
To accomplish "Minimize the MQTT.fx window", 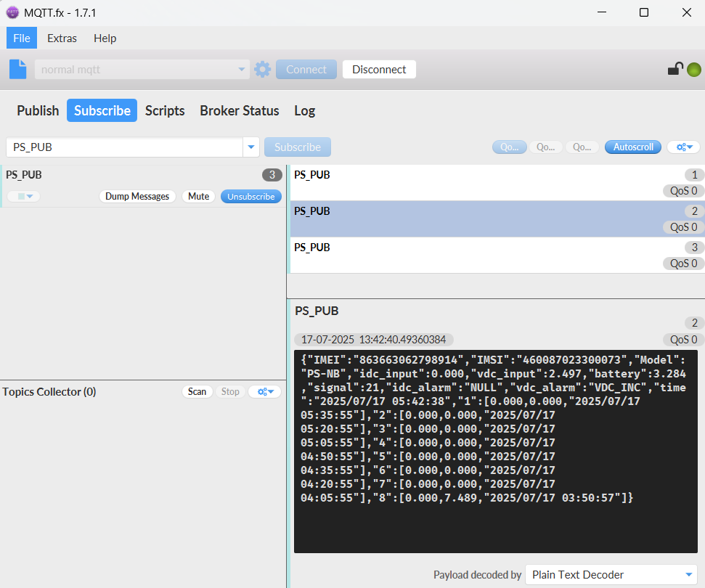I will click(602, 12).
